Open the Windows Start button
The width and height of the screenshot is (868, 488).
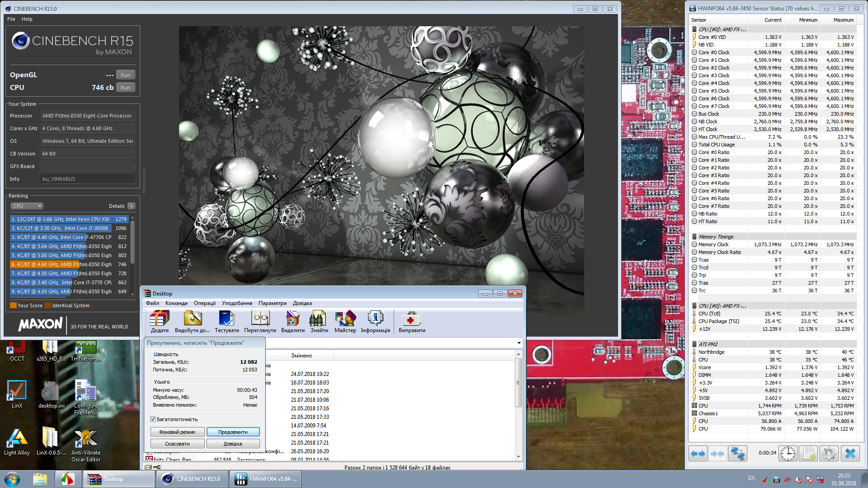[12, 479]
